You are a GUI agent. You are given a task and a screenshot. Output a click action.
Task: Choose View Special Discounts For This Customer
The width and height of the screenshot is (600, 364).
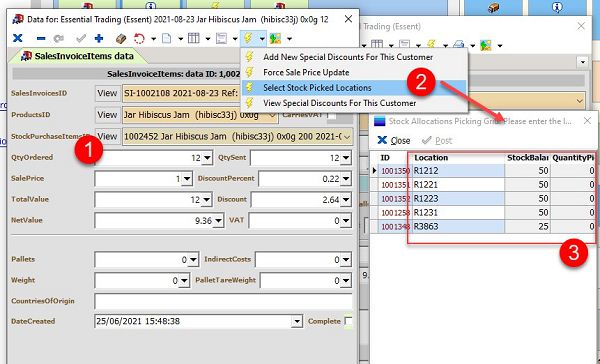pyautogui.click(x=339, y=103)
